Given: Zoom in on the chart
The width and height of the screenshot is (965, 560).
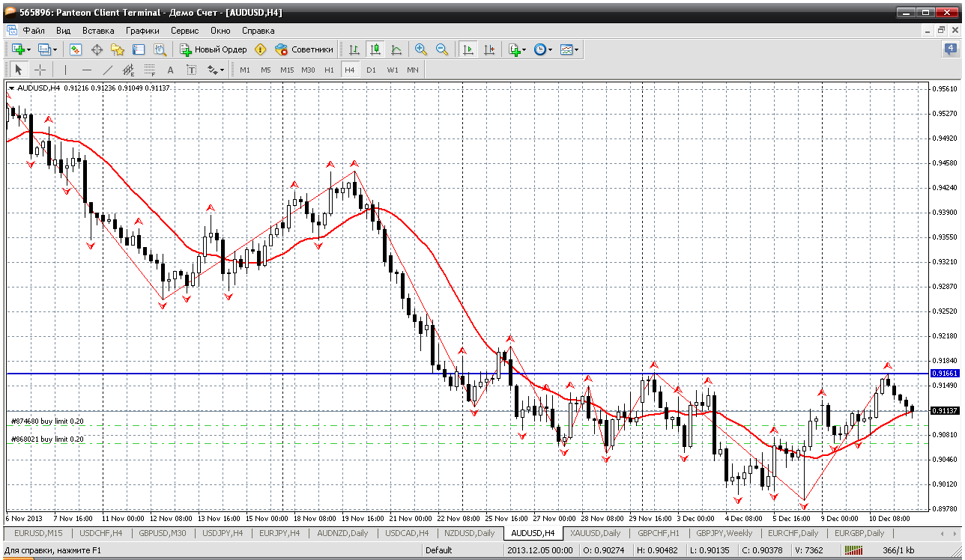Looking at the screenshot, I should pos(421,49).
